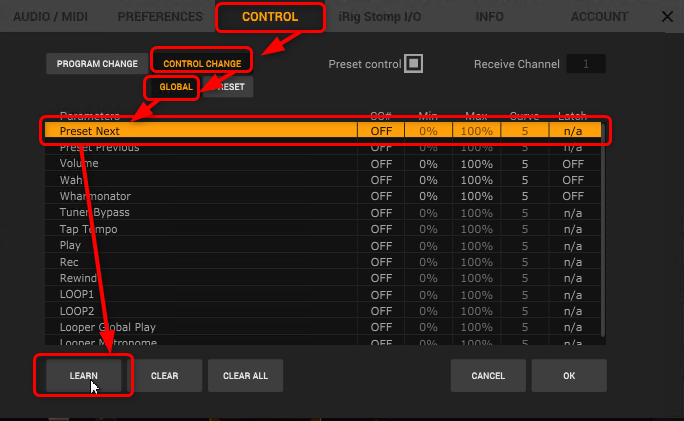This screenshot has height=421, width=684.
Task: Confirm settings with the OK button
Action: (x=569, y=376)
